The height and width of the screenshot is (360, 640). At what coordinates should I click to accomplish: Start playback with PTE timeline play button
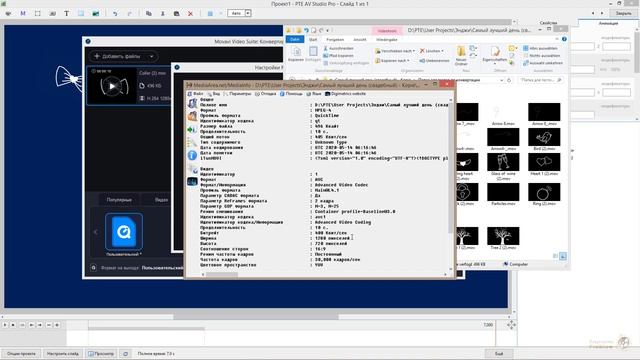coord(5,325)
